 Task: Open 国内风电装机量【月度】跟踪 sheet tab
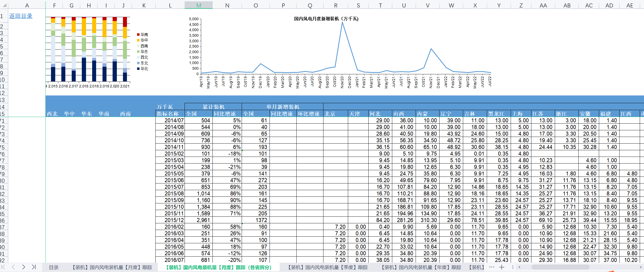pos(112,267)
